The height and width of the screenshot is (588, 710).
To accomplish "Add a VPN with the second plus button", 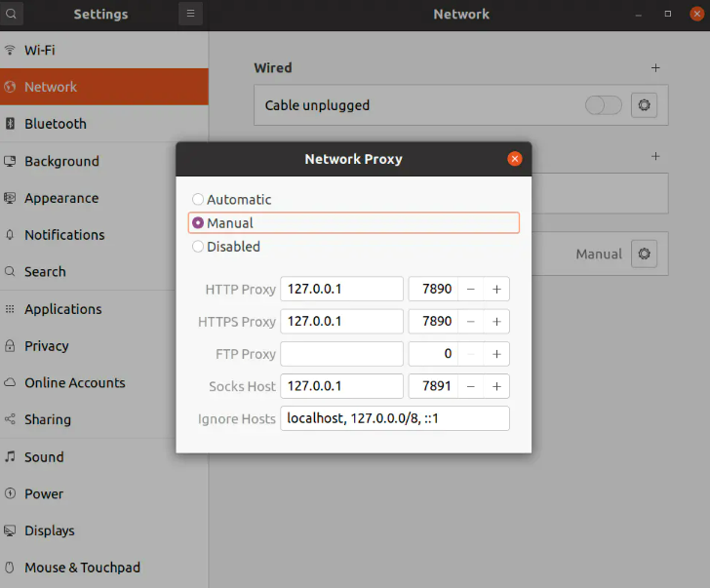I will click(x=655, y=156).
